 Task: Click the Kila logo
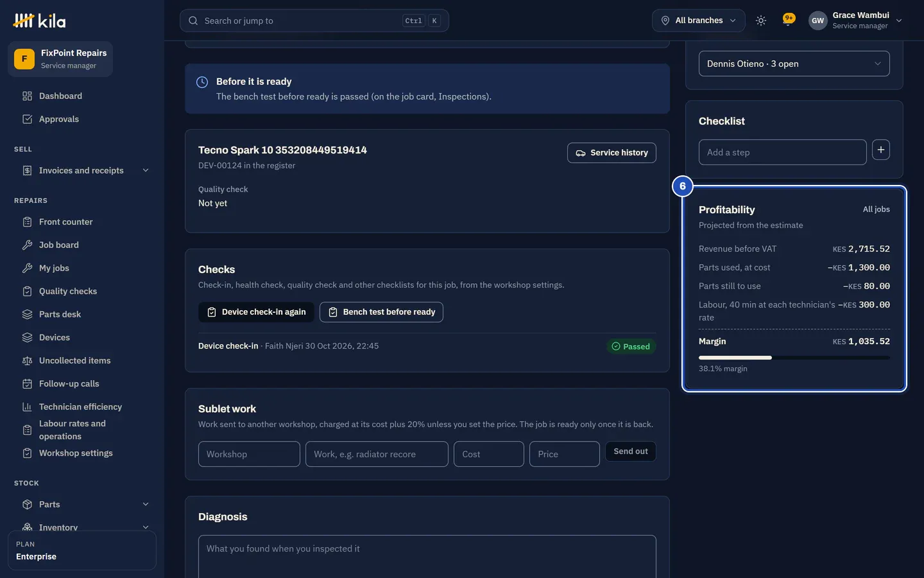click(x=39, y=21)
